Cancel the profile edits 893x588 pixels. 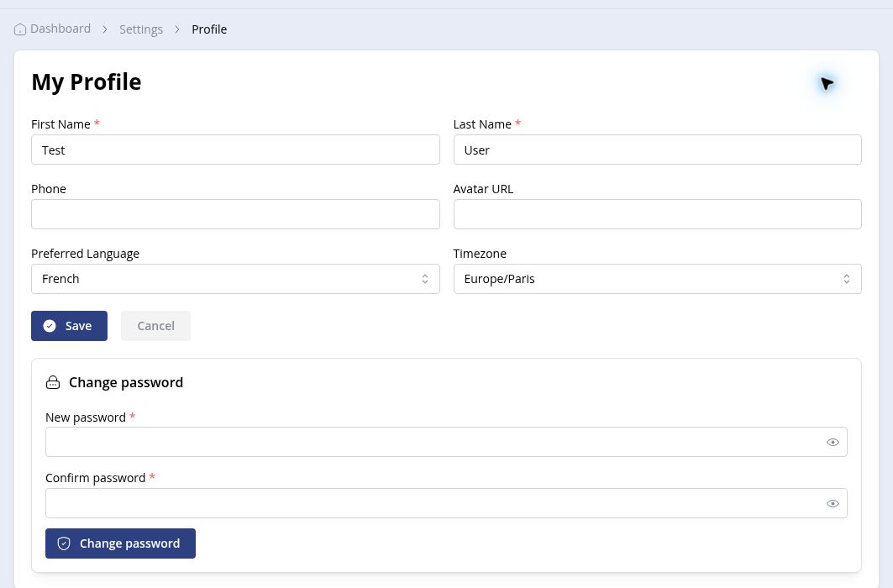point(155,326)
